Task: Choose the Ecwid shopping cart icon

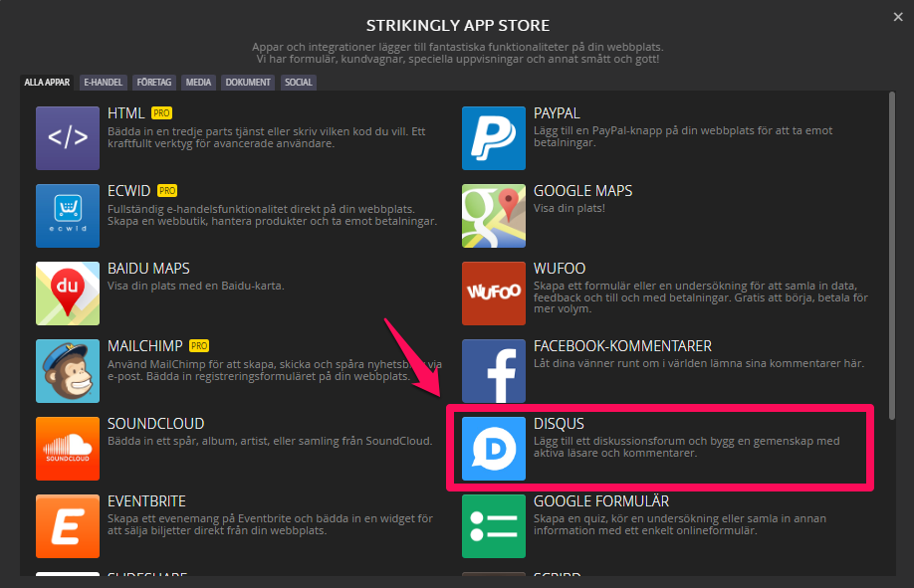Action: (x=68, y=216)
